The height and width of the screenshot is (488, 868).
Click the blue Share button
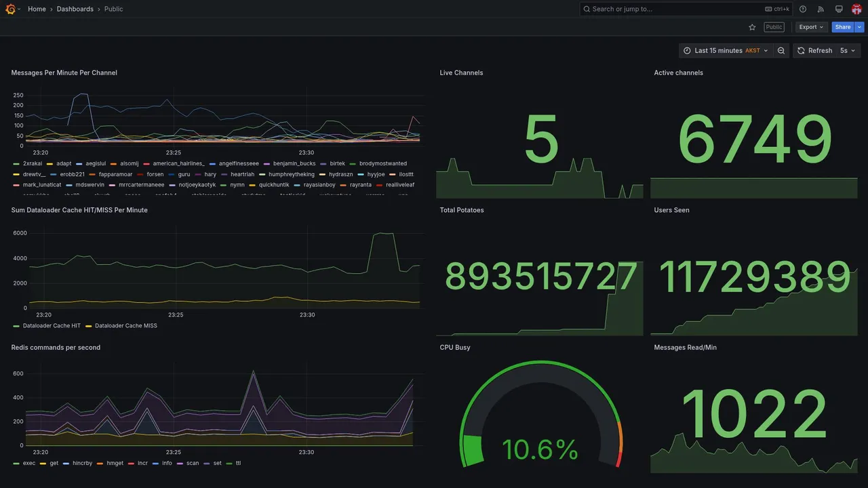pos(843,27)
